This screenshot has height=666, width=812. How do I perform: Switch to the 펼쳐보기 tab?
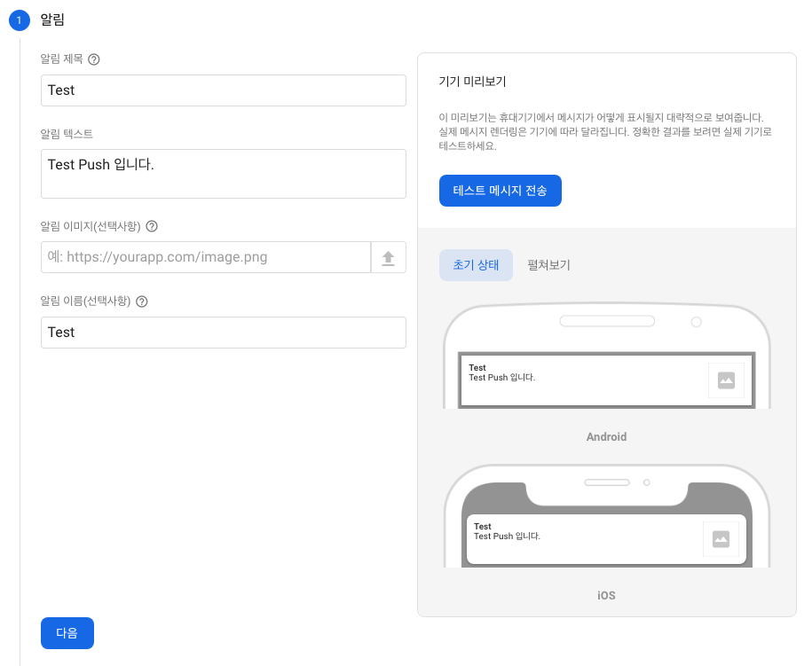click(x=548, y=265)
